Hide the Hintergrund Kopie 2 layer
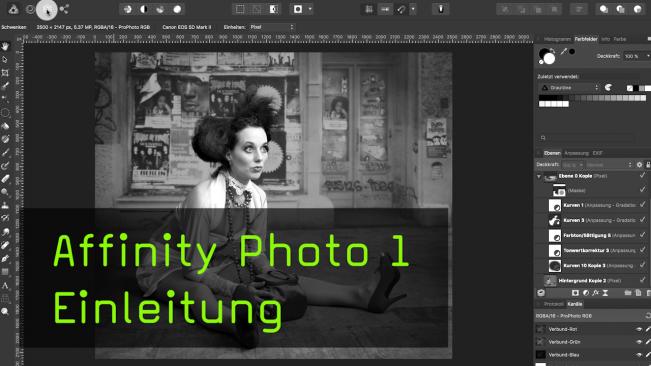 642,280
